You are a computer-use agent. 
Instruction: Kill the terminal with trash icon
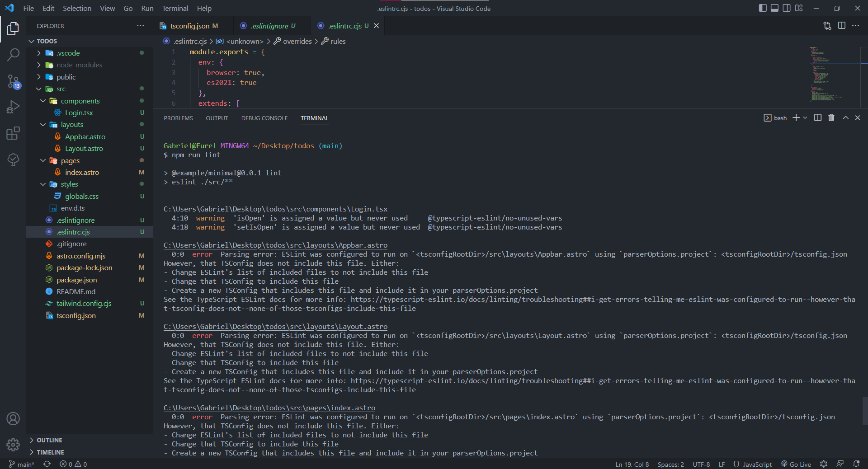[831, 117]
